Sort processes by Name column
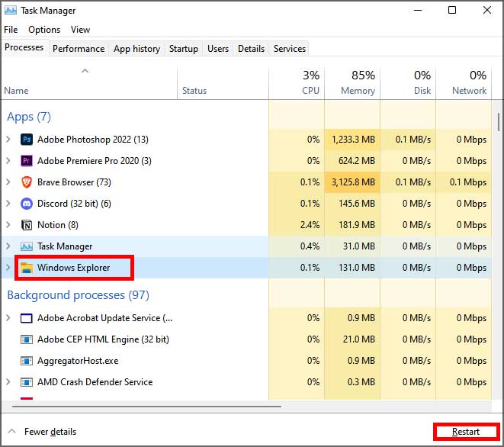Viewport: 504px width, 447px height. click(x=89, y=83)
